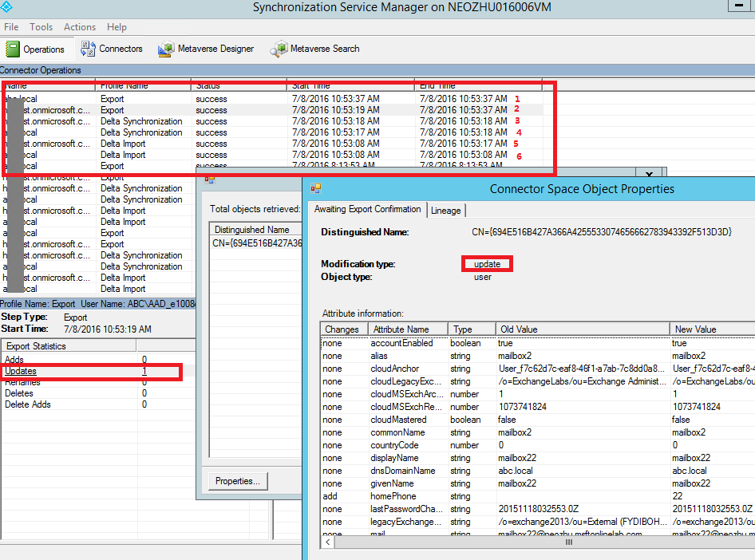Select the cloudLegacyExc... attribute row
The image size is (755, 560).
(x=538, y=381)
